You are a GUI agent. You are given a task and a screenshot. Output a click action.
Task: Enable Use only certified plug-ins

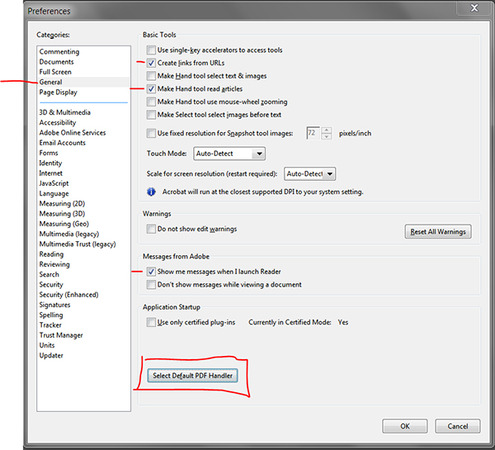click(151, 322)
